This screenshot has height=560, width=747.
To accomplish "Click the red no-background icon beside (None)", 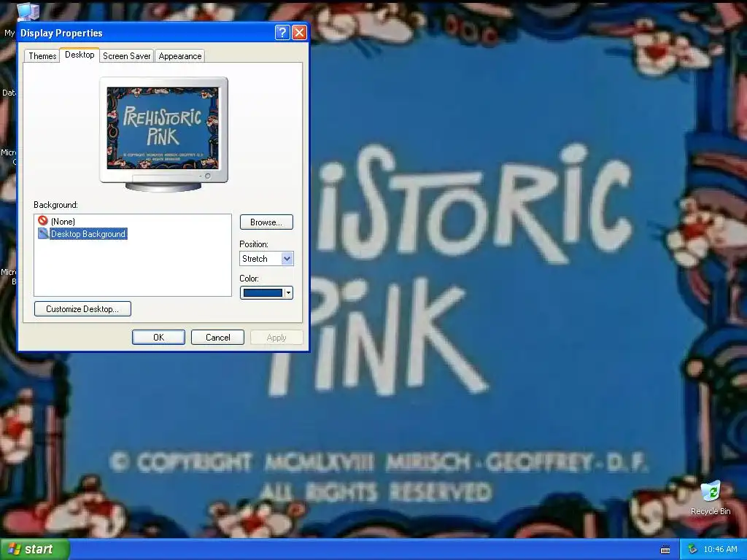I will (x=43, y=220).
